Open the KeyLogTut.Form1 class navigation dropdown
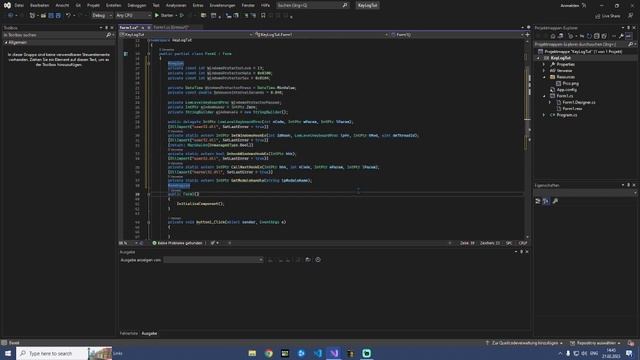This screenshot has width=640, height=360. (x=322, y=35)
